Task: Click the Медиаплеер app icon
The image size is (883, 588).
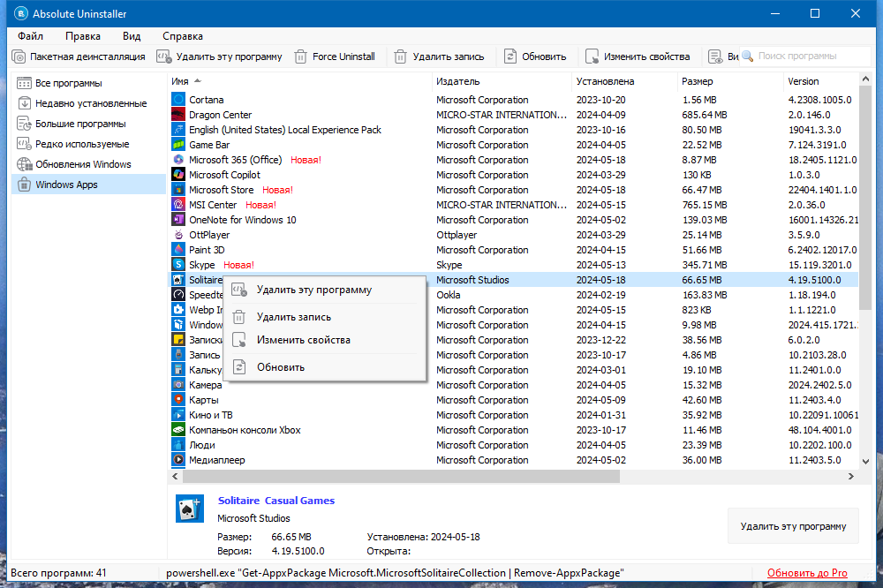Action: 178,460
